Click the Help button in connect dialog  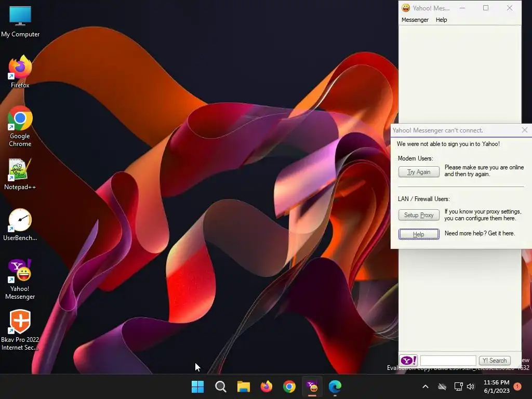419,234
